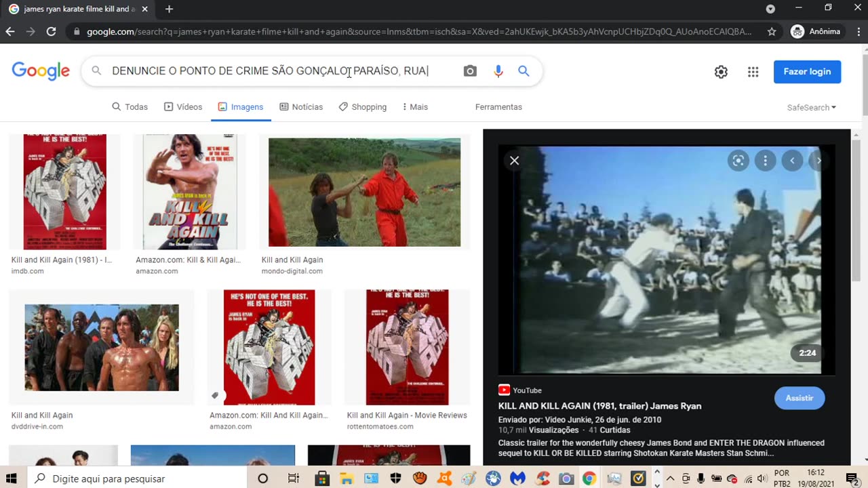Switch to Shopping tab
Image resolution: width=868 pixels, height=488 pixels.
(x=363, y=107)
